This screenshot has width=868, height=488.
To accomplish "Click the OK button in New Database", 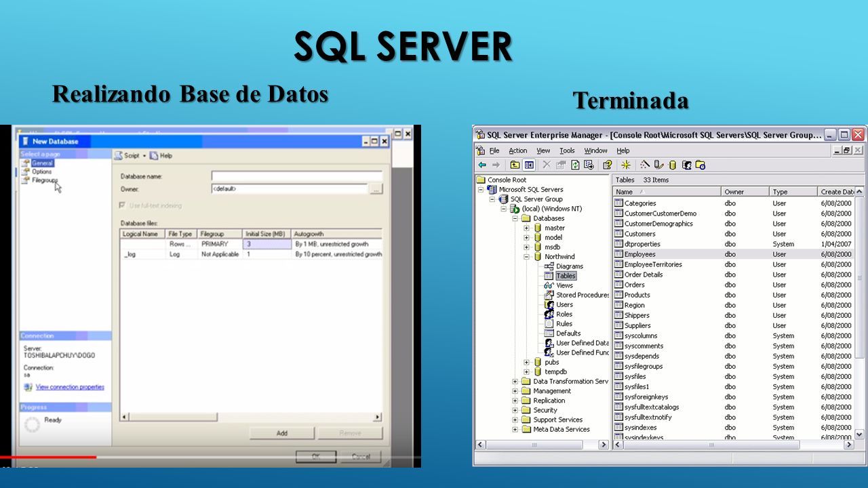I will (x=315, y=456).
